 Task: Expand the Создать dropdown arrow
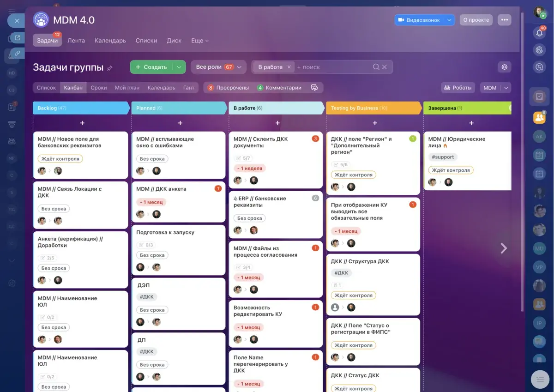point(179,67)
